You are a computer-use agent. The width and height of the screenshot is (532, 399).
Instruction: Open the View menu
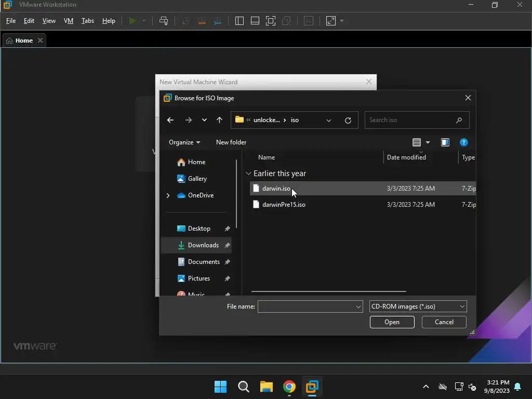click(x=49, y=21)
